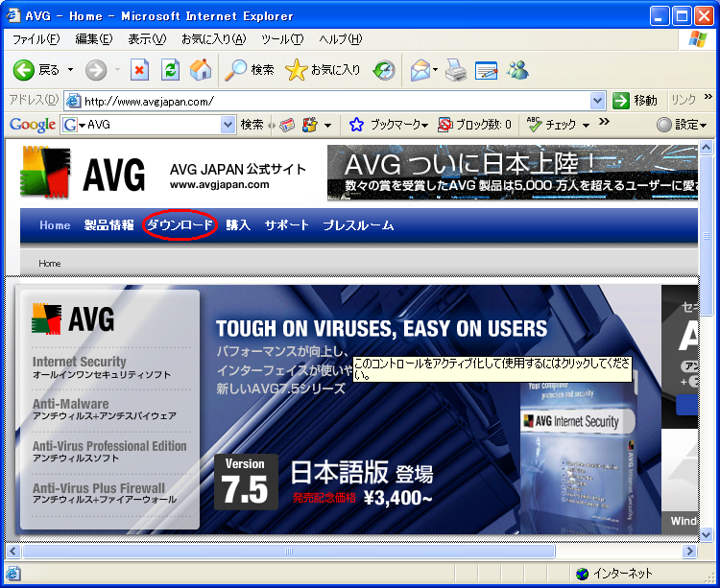Screen dimensions: 720x588
Task: Open the お気に入り(A) menu
Action: (x=214, y=39)
